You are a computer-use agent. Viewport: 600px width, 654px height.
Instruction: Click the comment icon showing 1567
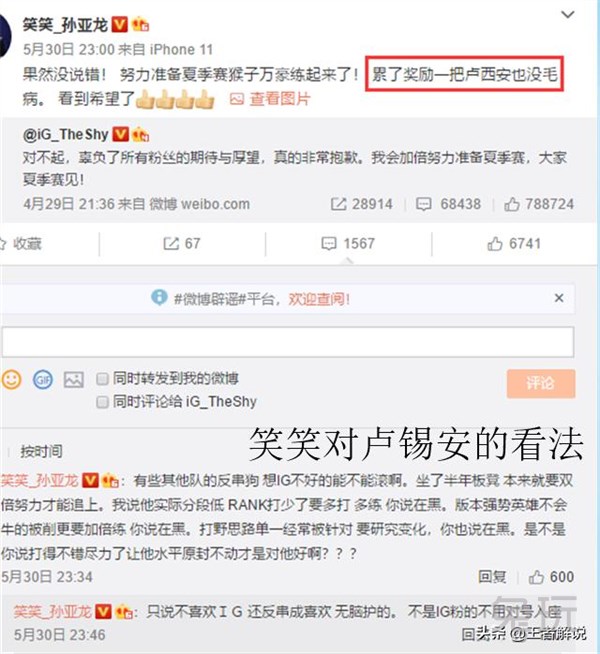point(329,244)
